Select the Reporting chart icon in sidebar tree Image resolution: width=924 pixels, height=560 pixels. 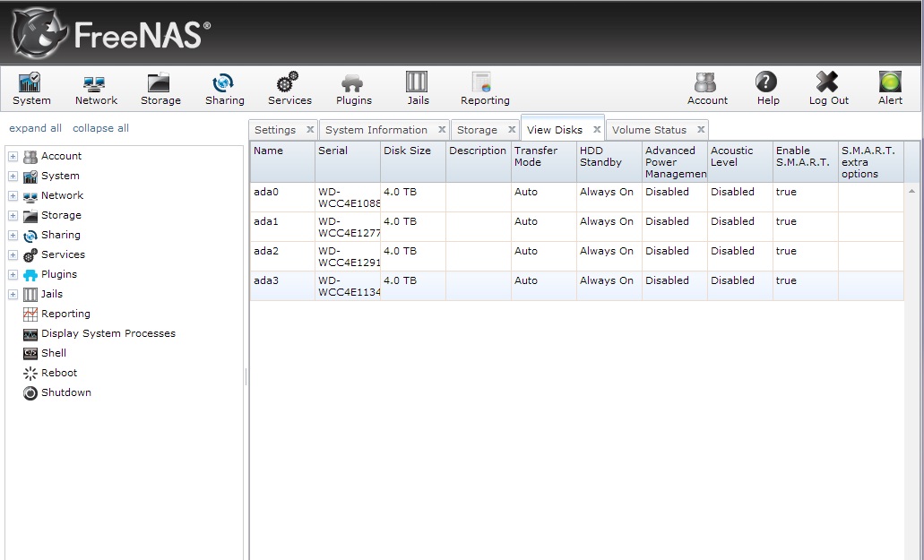[30, 314]
